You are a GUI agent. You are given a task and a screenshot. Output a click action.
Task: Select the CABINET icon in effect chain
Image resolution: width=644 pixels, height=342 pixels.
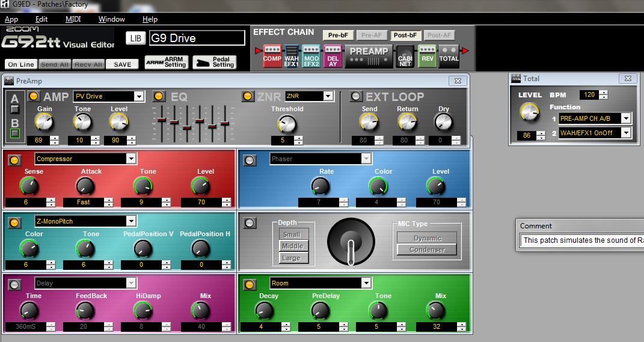click(x=405, y=56)
